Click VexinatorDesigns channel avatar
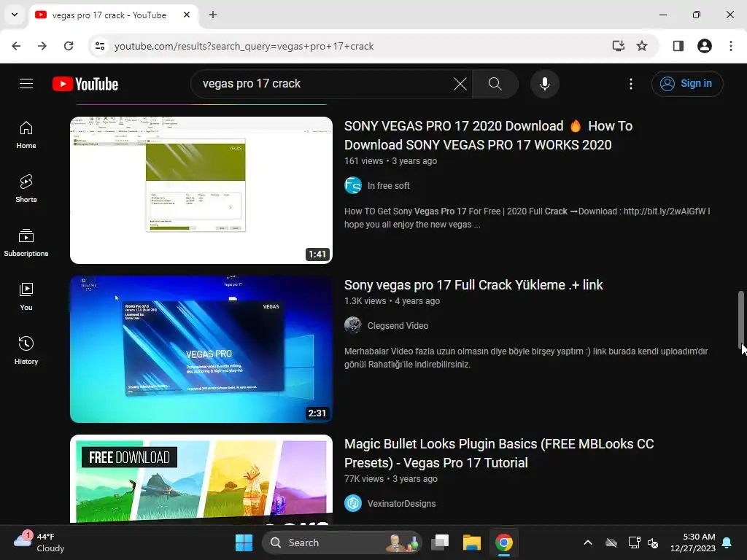 coord(353,503)
